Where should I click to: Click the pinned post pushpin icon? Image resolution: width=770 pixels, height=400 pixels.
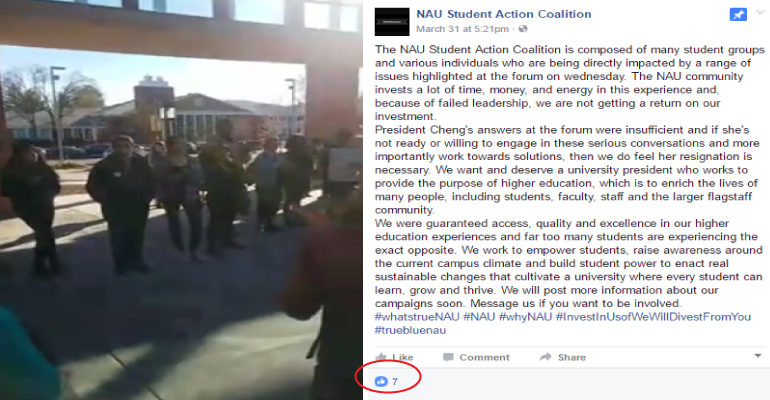pyautogui.click(x=738, y=15)
